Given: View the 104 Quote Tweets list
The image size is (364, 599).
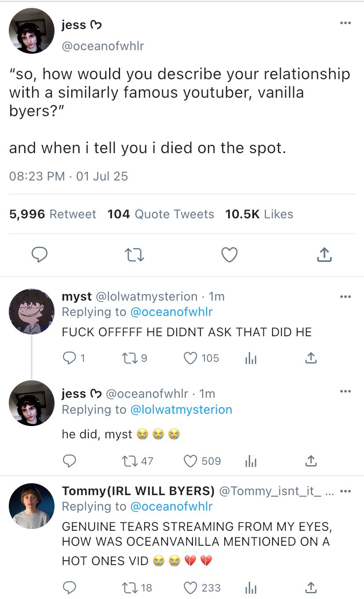Looking at the screenshot, I should 161,214.
